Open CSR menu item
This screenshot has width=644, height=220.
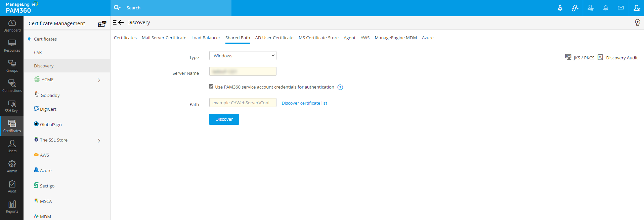(x=38, y=52)
